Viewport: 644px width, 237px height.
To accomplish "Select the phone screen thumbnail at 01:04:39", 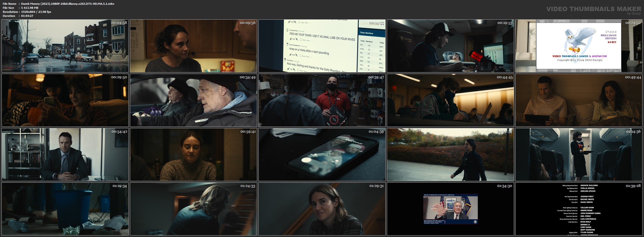I will point(322,155).
